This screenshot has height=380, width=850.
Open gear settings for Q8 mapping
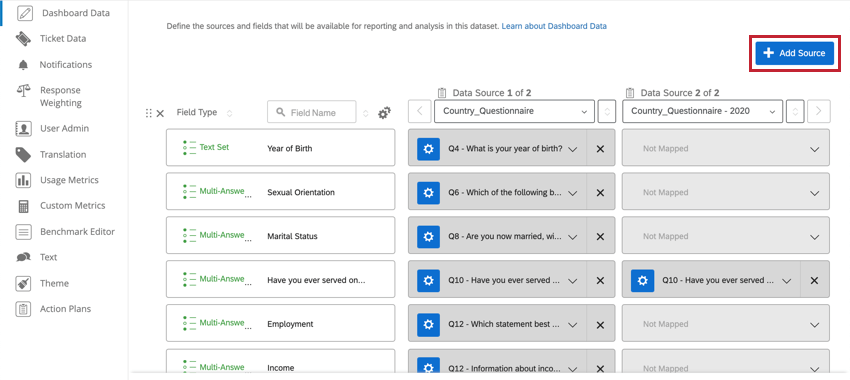(428, 236)
